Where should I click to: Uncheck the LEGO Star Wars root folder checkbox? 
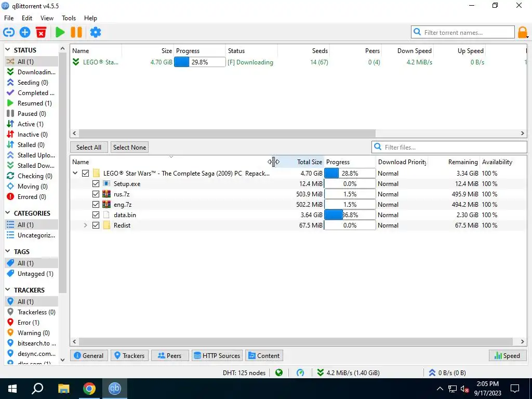coord(86,174)
